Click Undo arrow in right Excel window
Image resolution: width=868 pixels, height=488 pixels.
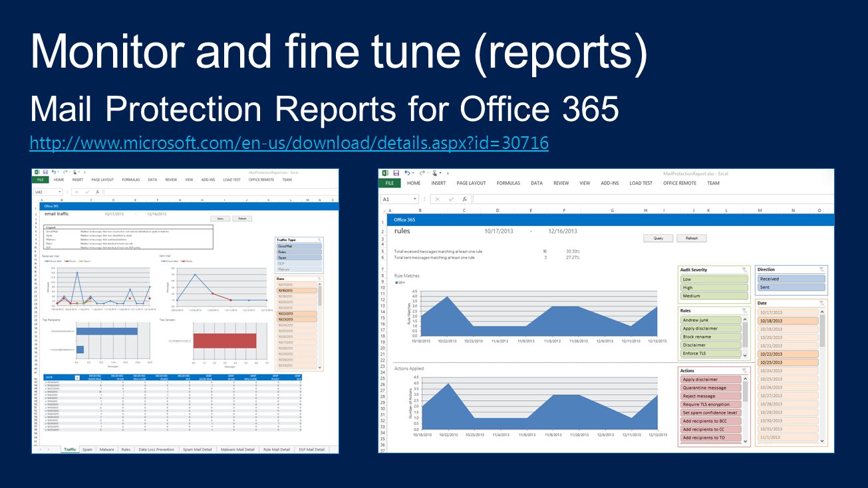coord(407,173)
